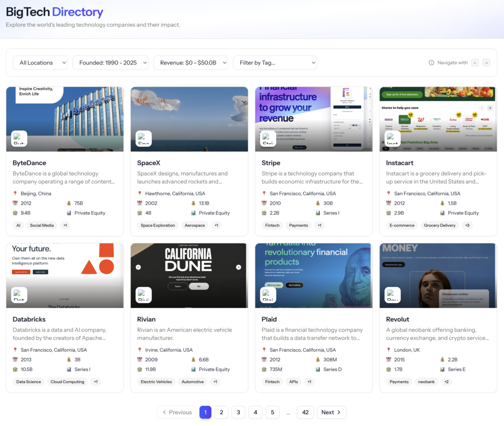Click the Rivian logo badge on its card
The width and height of the screenshot is (504, 426).
pyautogui.click(x=144, y=295)
